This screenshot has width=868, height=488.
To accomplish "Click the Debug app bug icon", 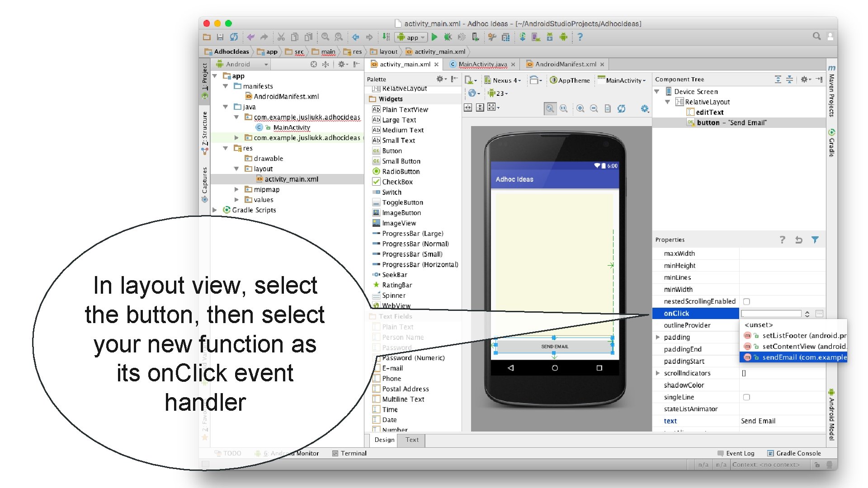I will pyautogui.click(x=448, y=37).
